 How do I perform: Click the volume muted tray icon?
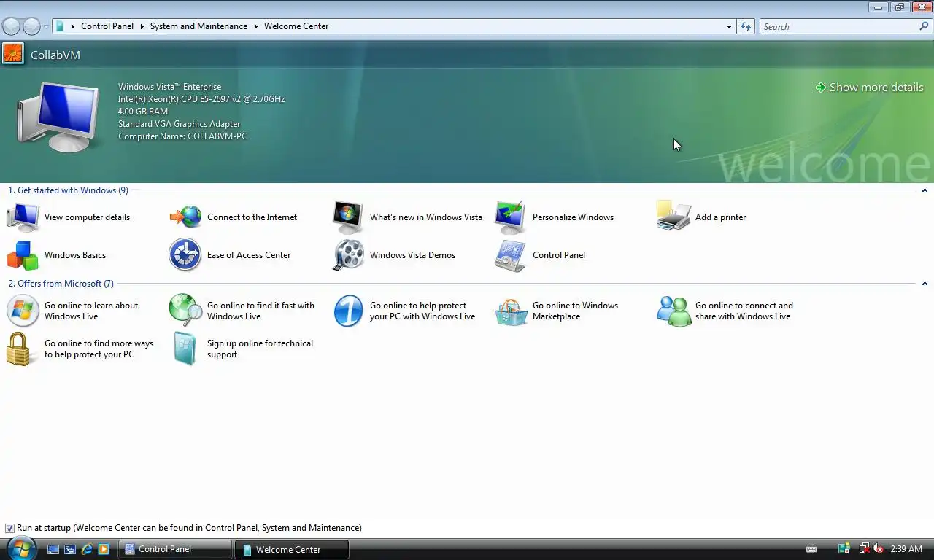click(x=878, y=549)
